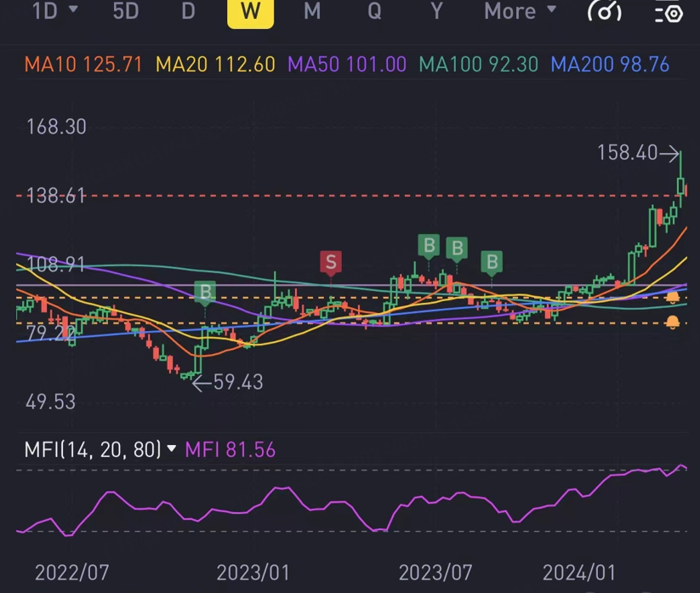Viewport: 700px width, 593px height.
Task: Tap the MA20 112.60 indicator label
Action: click(215, 65)
